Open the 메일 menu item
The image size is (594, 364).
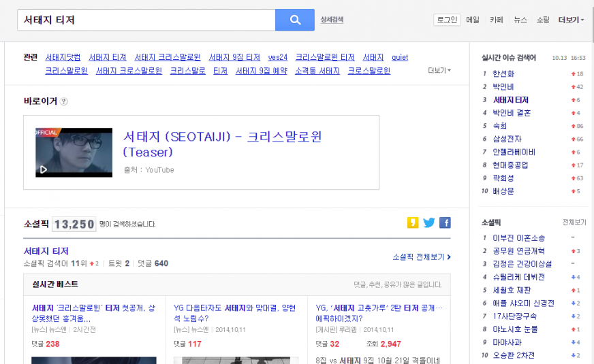coord(473,20)
